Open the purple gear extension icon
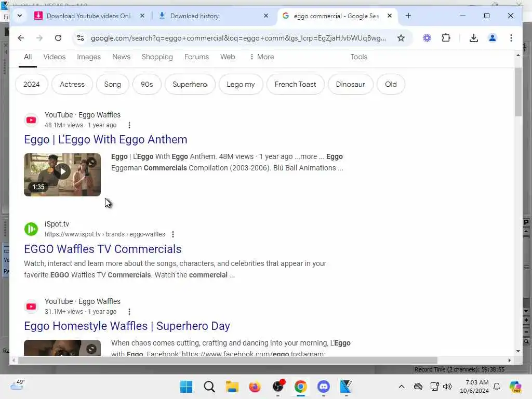 click(x=427, y=38)
